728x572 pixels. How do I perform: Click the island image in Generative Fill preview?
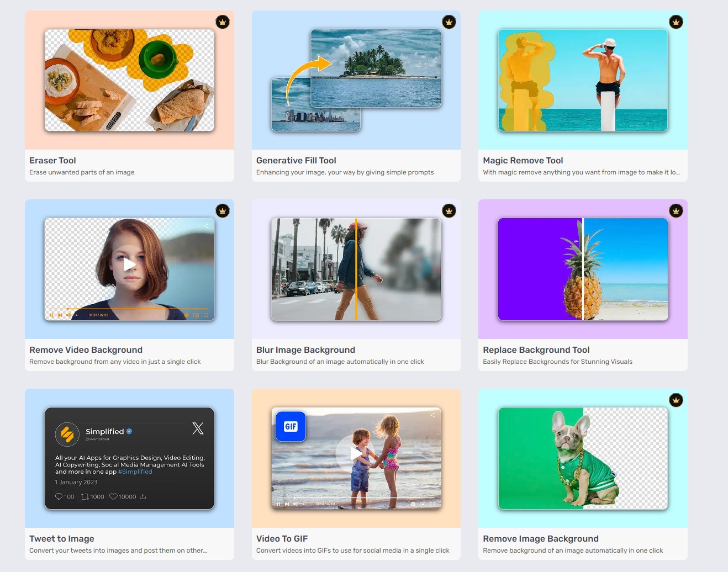click(x=376, y=68)
